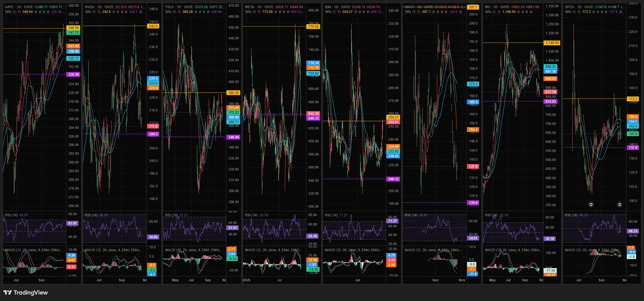Select the AAPL symbol title

[9, 7]
